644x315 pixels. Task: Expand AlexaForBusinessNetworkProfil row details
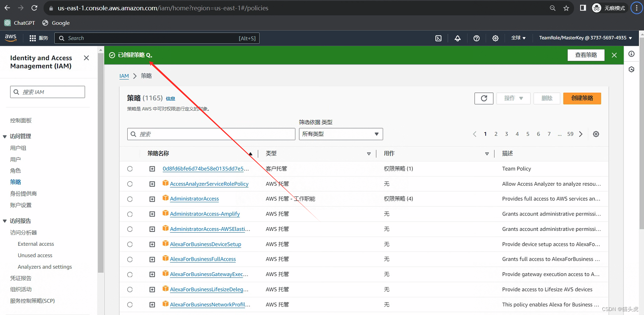(152, 305)
